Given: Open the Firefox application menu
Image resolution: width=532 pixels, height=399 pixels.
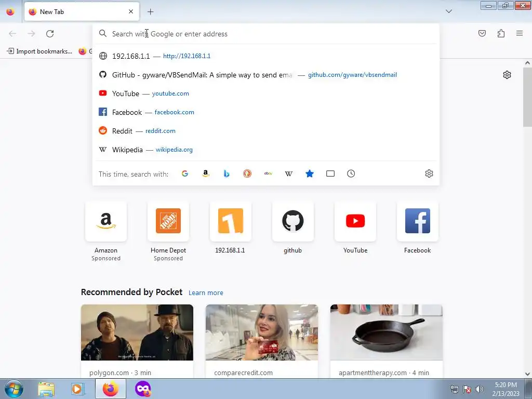Looking at the screenshot, I should tap(520, 33).
